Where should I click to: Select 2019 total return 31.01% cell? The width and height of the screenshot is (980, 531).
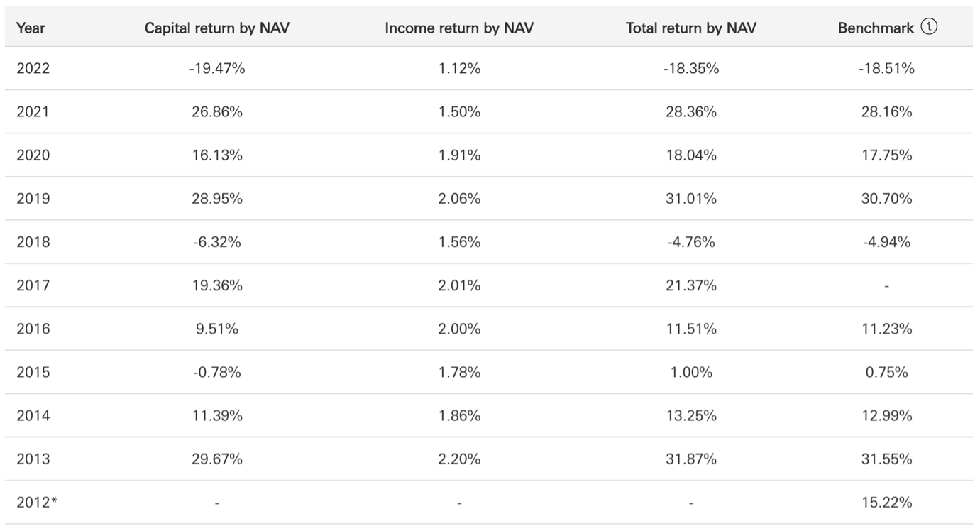pyautogui.click(x=691, y=199)
